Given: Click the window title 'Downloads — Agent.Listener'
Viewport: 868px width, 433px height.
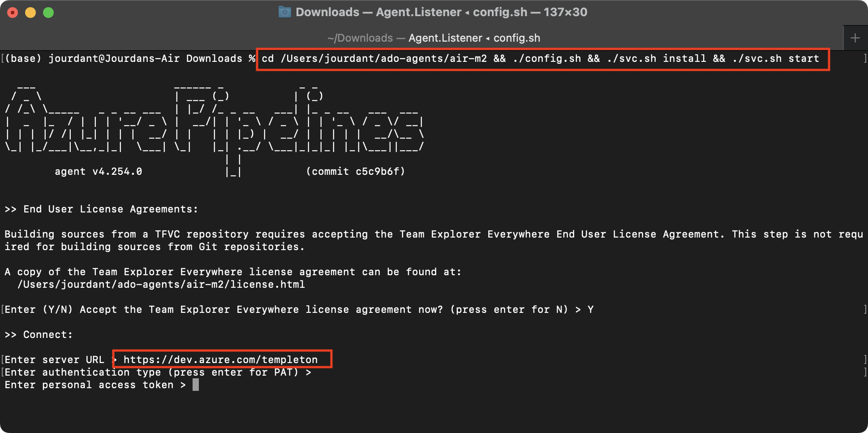Looking at the screenshot, I should pos(378,12).
